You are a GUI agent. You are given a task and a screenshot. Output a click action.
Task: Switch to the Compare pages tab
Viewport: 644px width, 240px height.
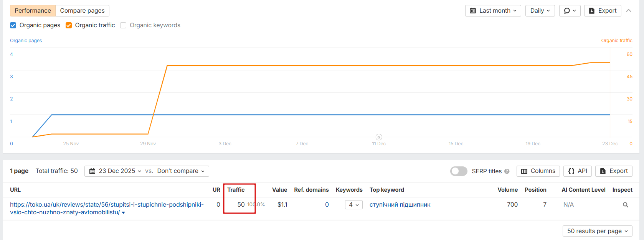click(x=82, y=11)
